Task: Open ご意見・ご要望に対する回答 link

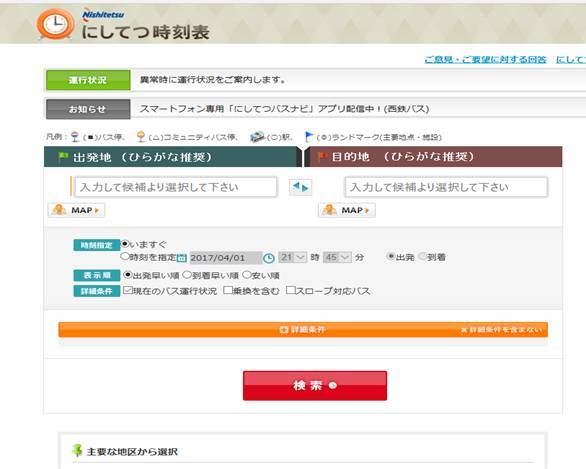Action: 485,59
